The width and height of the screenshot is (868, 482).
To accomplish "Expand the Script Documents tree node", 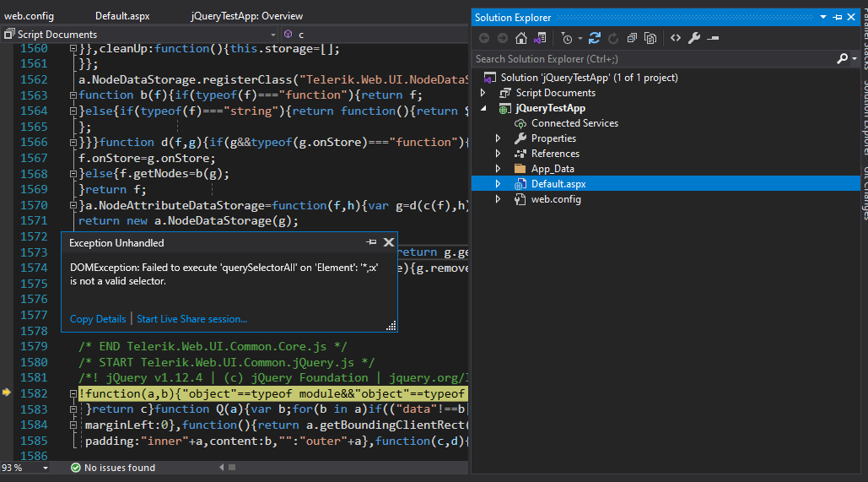I will click(483, 93).
